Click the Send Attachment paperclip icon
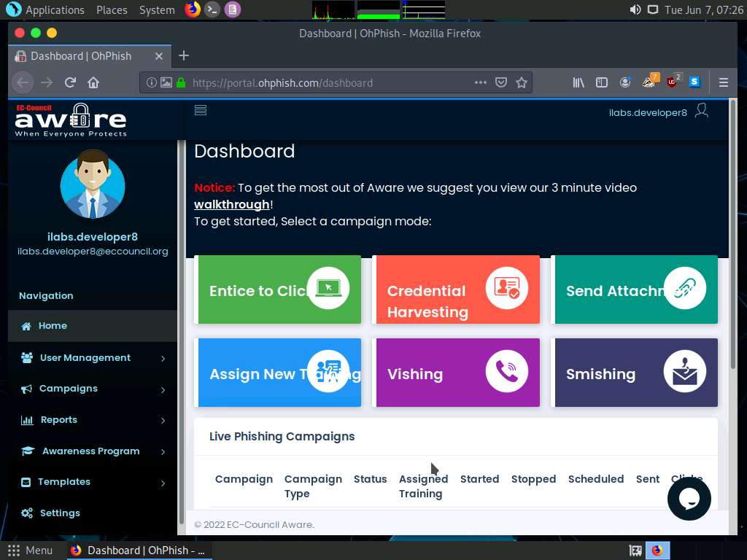The image size is (747, 560). (x=684, y=288)
